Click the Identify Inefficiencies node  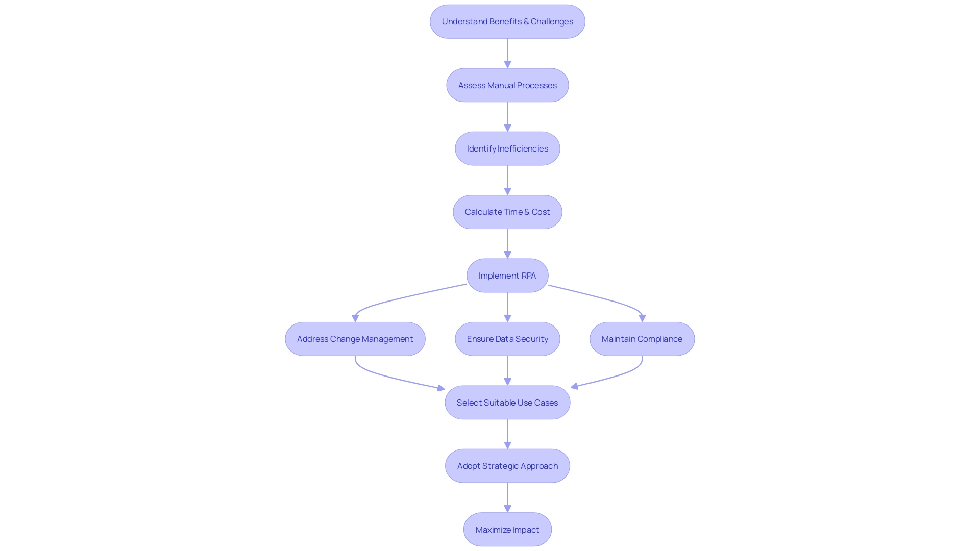507,148
